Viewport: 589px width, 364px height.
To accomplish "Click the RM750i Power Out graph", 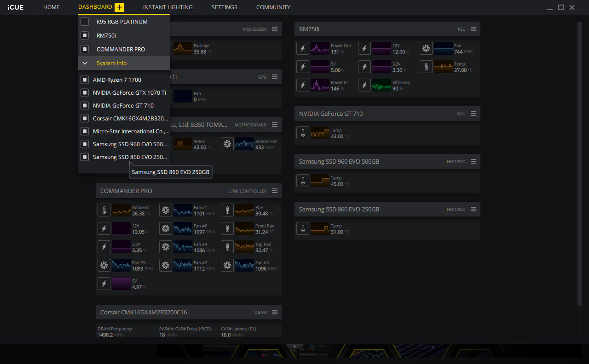I will (x=320, y=48).
